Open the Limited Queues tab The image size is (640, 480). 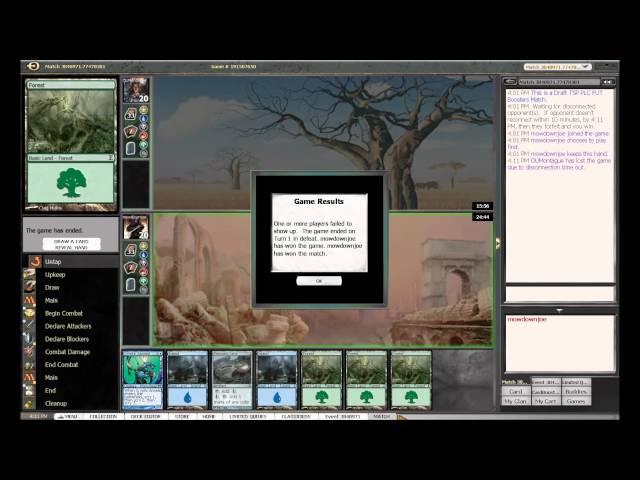coord(248,416)
